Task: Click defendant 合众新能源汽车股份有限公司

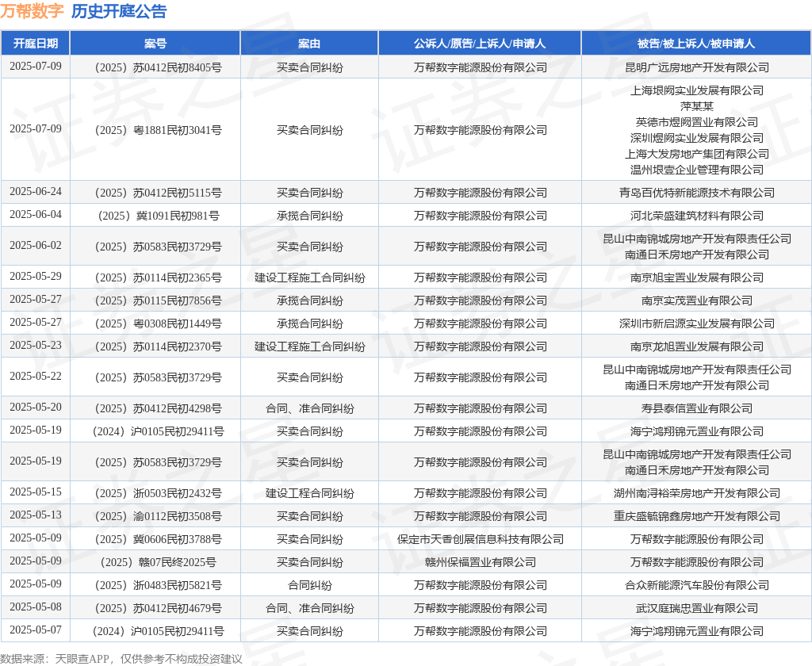Action: (696, 585)
